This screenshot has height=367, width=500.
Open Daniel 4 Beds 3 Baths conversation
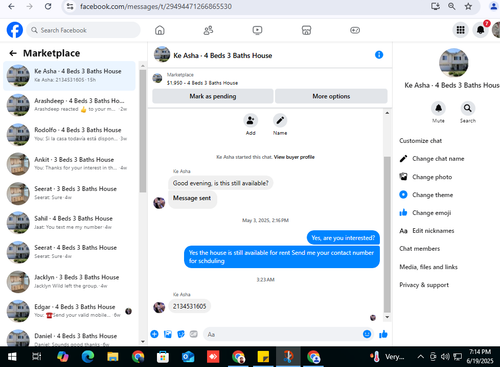coord(69,337)
